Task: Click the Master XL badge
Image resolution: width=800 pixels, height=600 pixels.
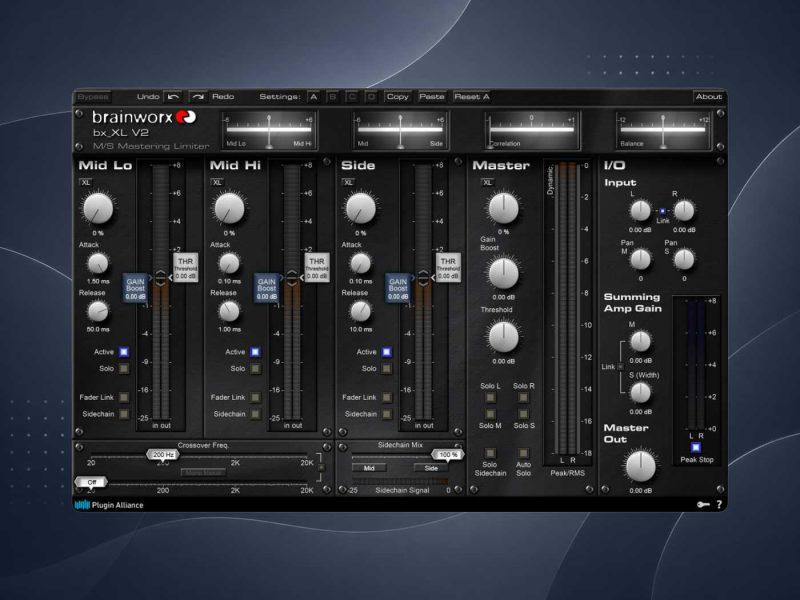Action: coord(487,182)
